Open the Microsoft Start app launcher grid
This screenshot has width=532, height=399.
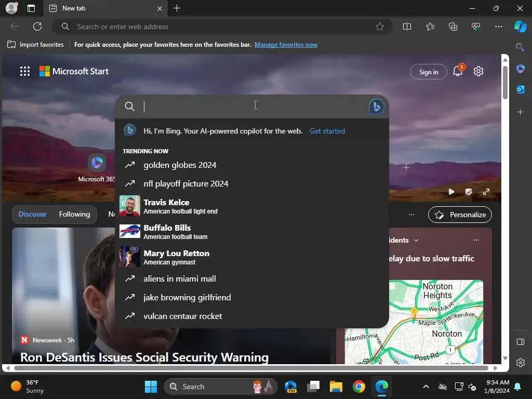[25, 71]
